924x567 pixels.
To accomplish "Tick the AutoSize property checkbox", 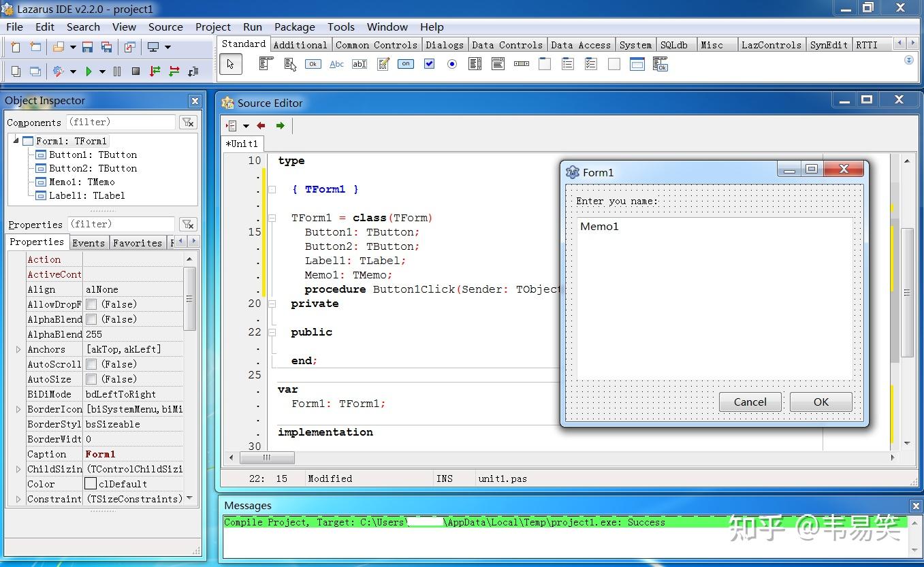I will coord(91,379).
